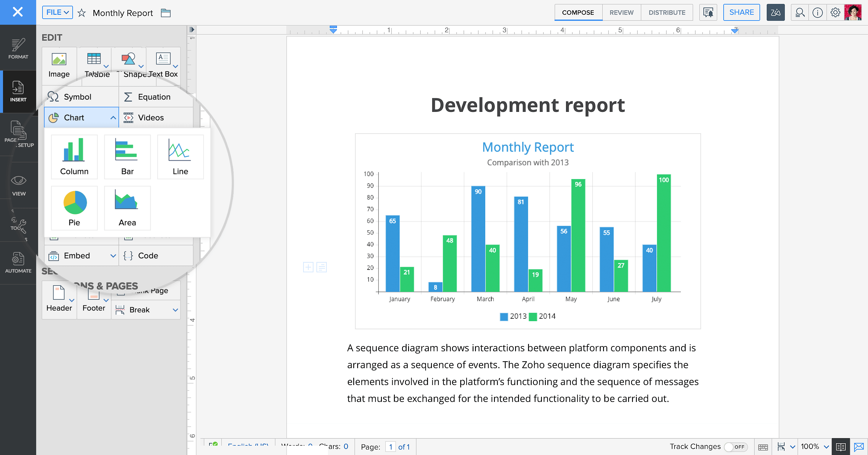Click the Development report heading

tap(528, 105)
